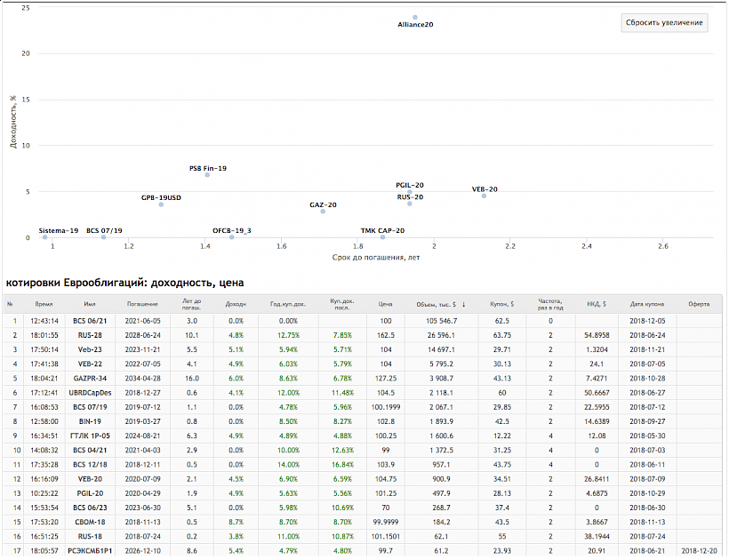Click the Частота, раз в год header

(x=550, y=304)
